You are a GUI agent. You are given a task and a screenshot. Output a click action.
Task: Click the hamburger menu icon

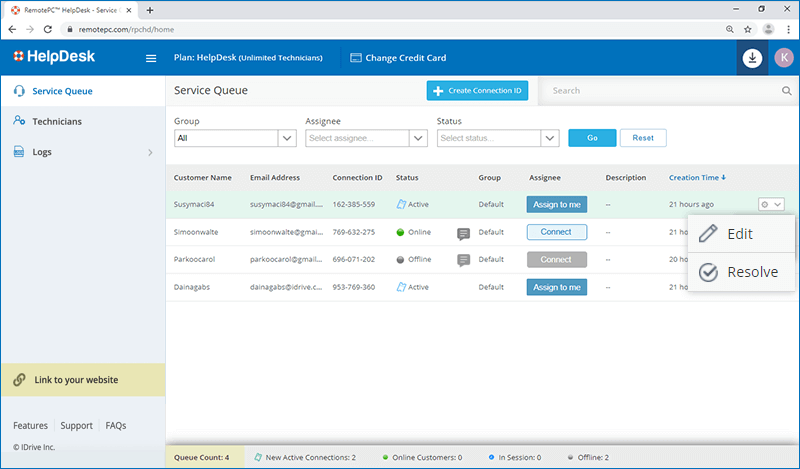(x=151, y=58)
